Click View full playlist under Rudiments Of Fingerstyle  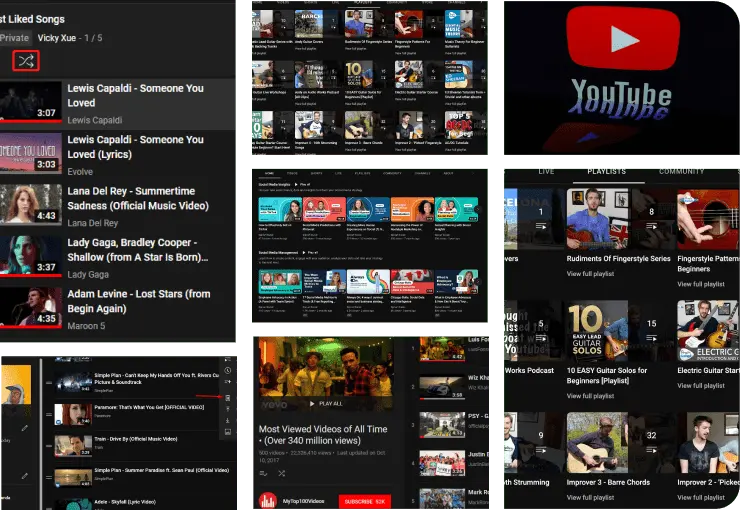(590, 274)
